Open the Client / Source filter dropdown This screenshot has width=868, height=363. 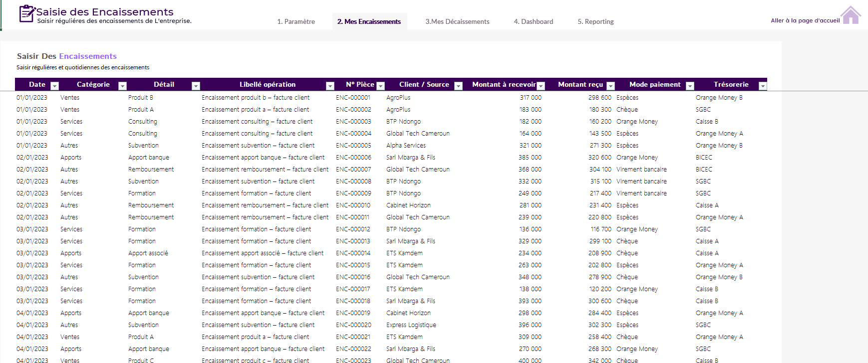pyautogui.click(x=458, y=86)
